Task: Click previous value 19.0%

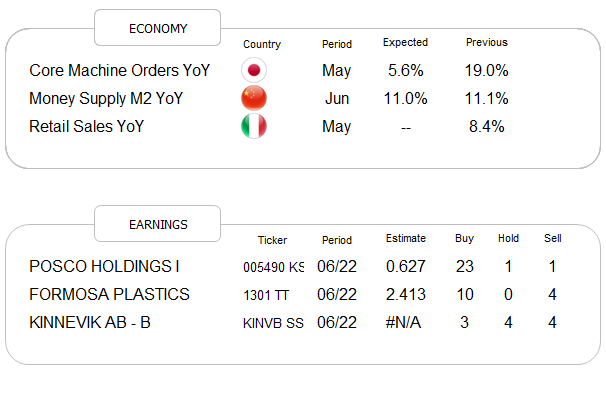Action: [486, 70]
